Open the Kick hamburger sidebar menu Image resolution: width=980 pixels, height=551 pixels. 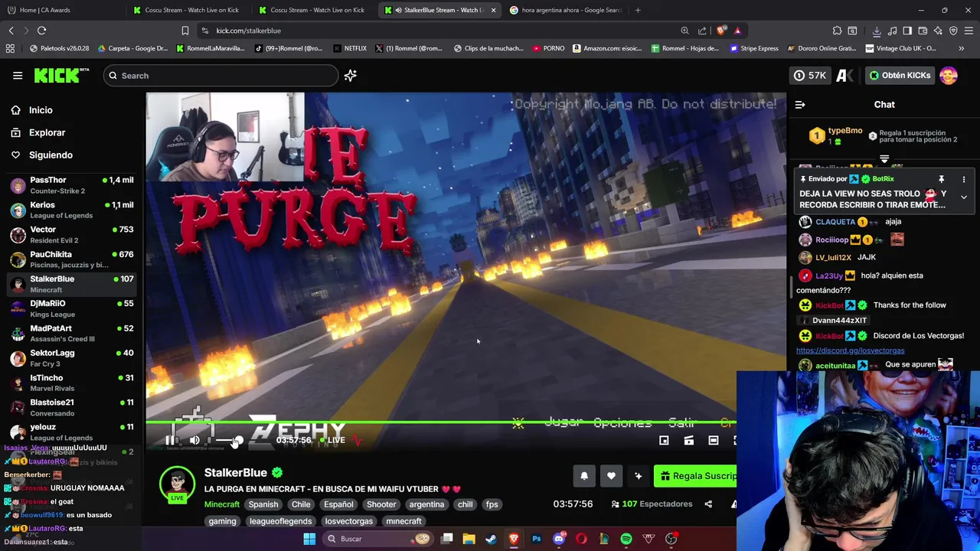18,75
